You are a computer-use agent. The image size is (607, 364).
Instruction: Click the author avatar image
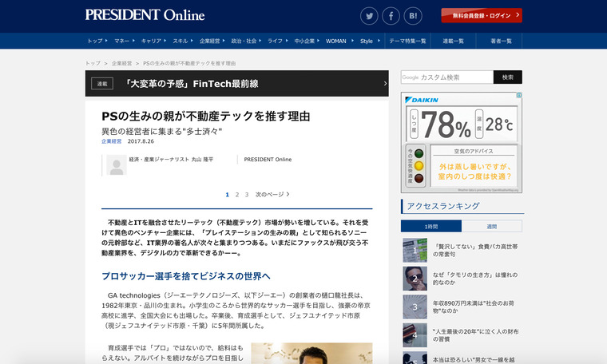[117, 164]
